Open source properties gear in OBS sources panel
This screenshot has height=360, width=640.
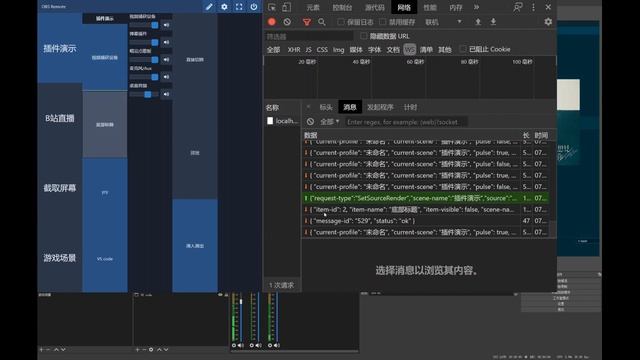tap(151, 349)
